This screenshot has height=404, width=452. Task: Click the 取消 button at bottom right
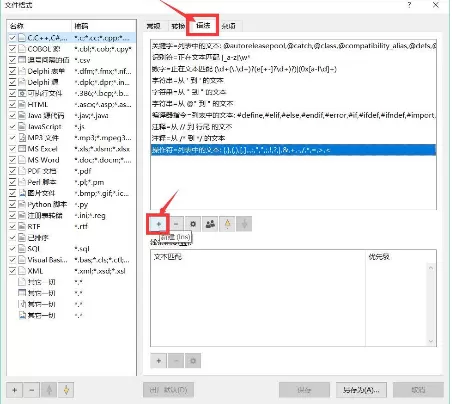418,390
